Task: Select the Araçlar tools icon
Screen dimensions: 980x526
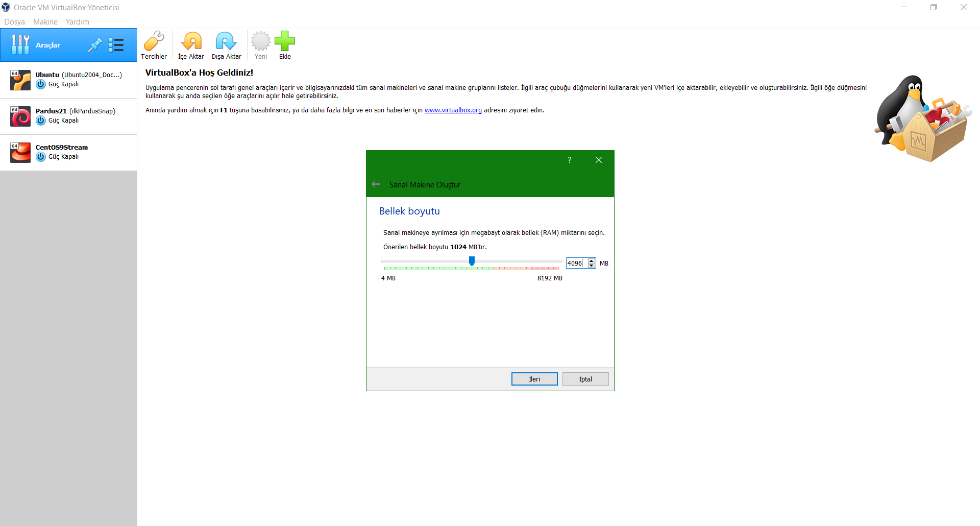Action: pyautogui.click(x=20, y=45)
